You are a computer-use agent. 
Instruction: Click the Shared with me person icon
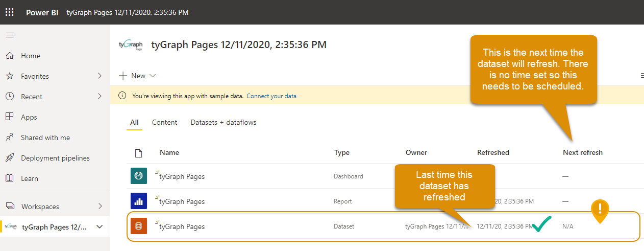tap(10, 138)
